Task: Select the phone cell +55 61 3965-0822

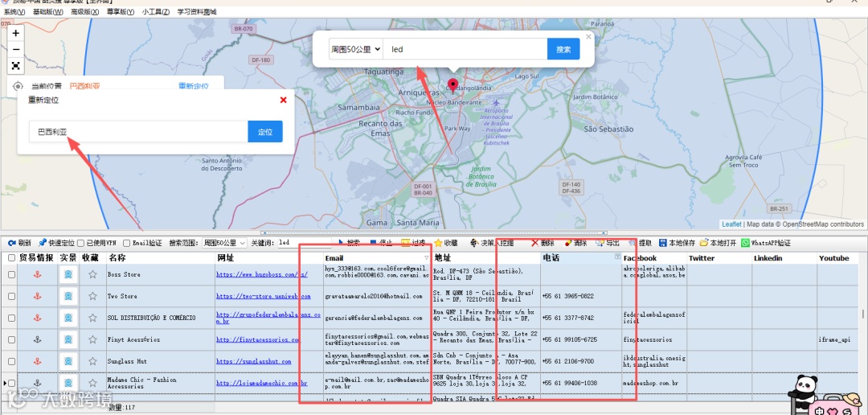Action: coord(581,297)
